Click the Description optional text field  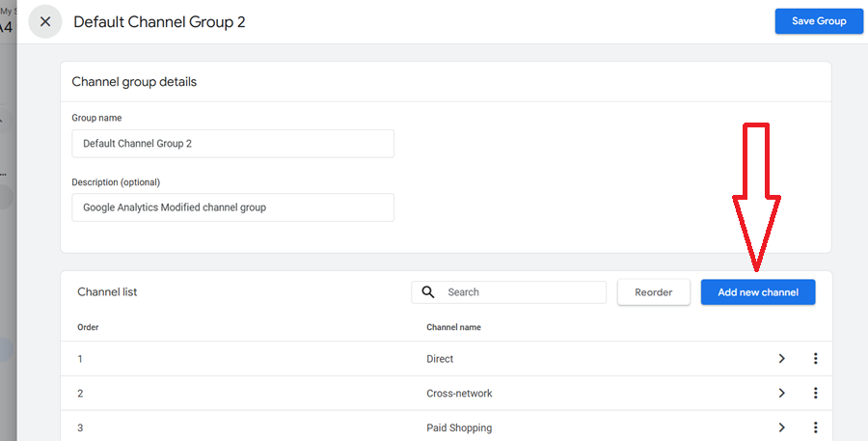(232, 207)
